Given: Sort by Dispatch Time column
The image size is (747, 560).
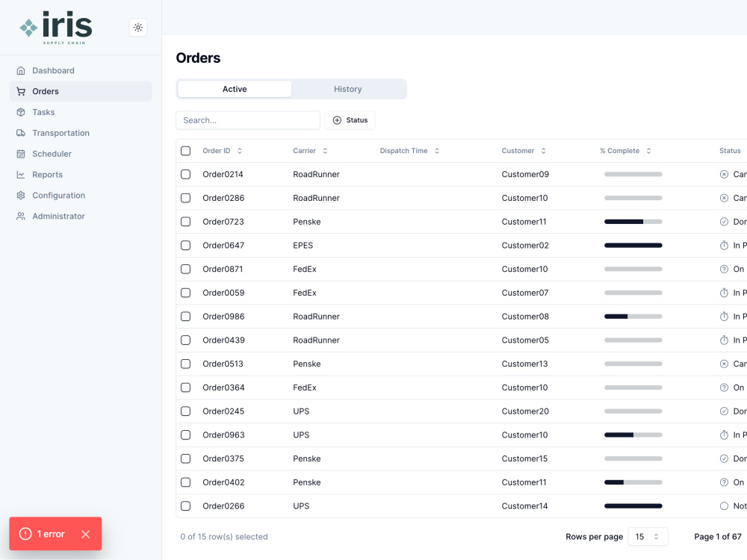Looking at the screenshot, I should (409, 151).
